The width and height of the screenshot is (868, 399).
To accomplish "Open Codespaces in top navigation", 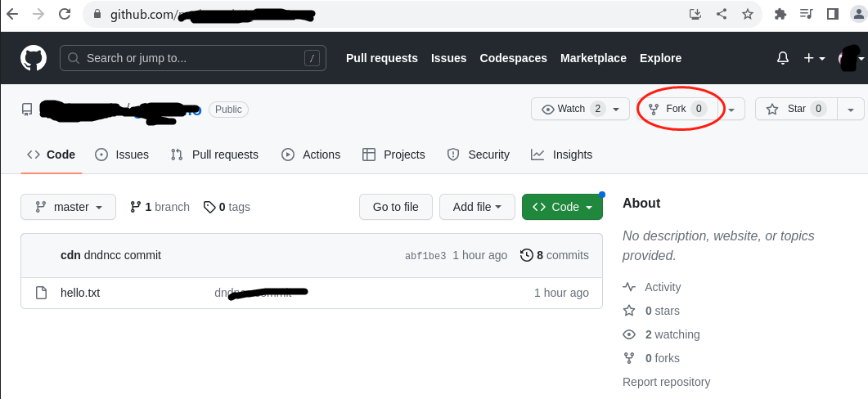I will pyautogui.click(x=513, y=58).
